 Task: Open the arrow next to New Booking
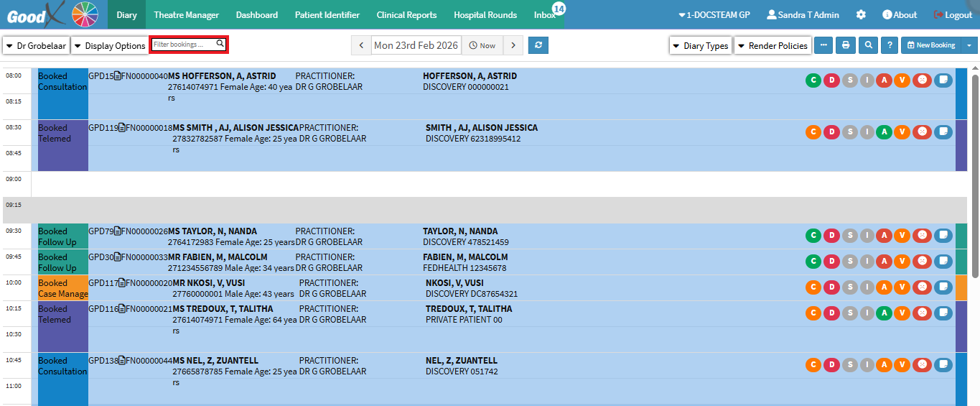(x=970, y=45)
